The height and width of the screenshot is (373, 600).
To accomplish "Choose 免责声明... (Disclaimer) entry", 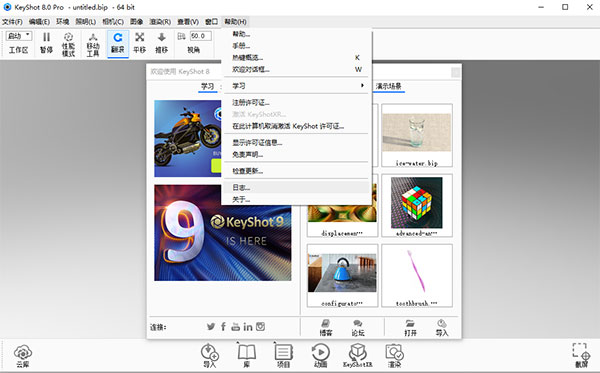I will click(x=296, y=155).
